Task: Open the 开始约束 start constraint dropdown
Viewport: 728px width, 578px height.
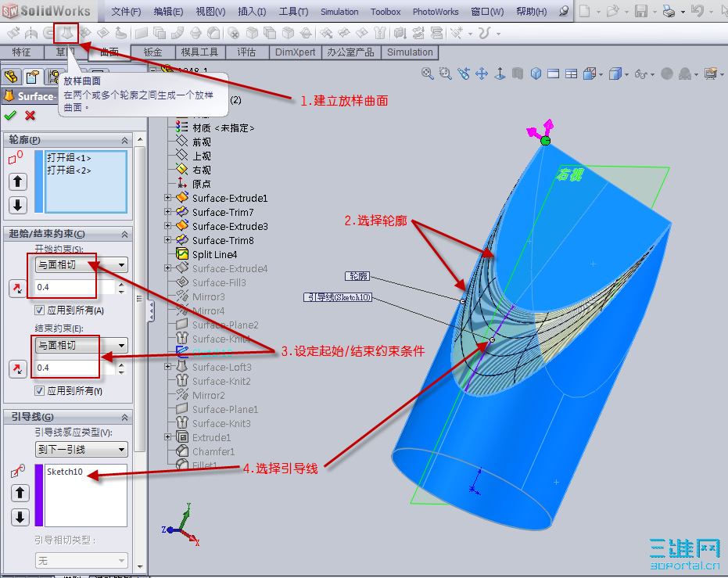Action: pyautogui.click(x=81, y=265)
